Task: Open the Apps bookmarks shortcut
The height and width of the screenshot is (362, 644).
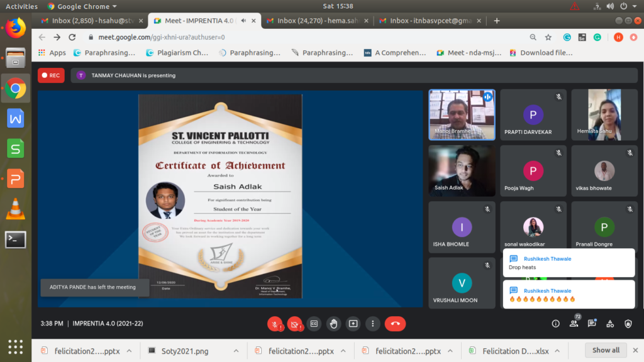Action: click(52, 53)
